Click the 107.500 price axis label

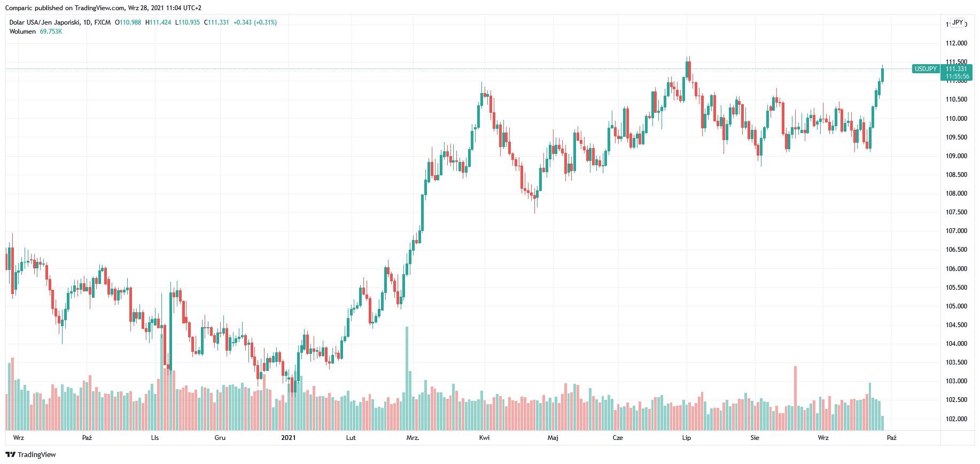[x=956, y=212]
